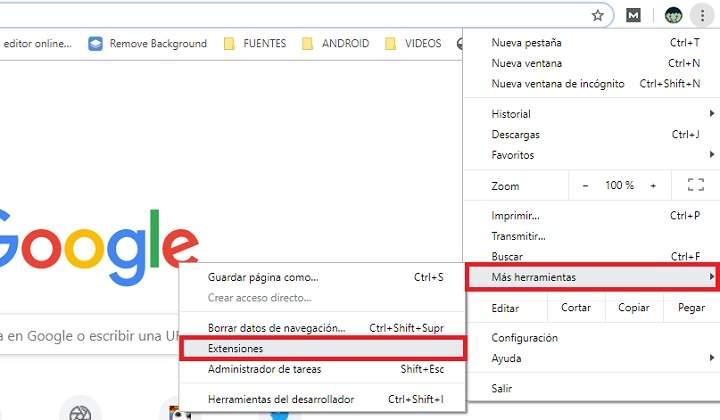This screenshot has width=720, height=420.
Task: Select Buscar in the Chrome menu
Action: tap(591, 257)
